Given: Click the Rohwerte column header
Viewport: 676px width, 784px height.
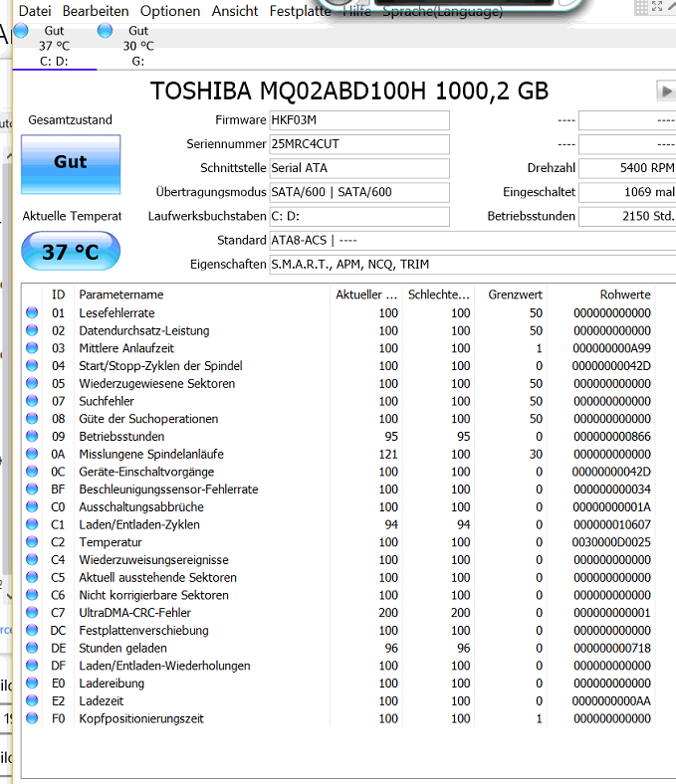Looking at the screenshot, I should (x=601, y=294).
